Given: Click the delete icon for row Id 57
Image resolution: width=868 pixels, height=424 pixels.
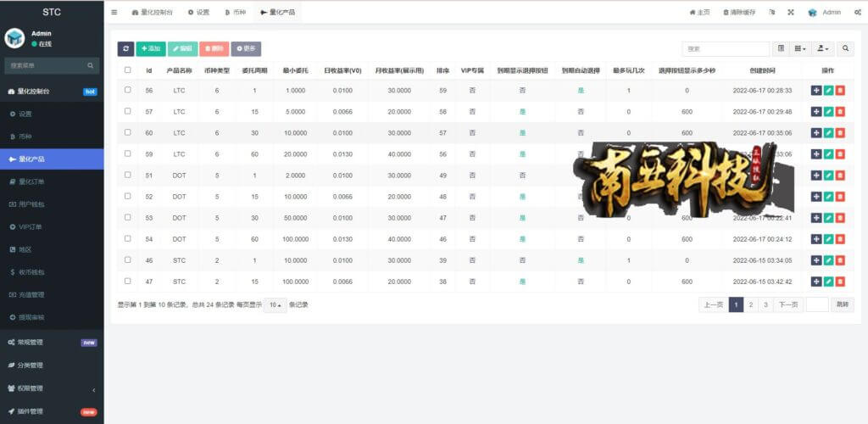Looking at the screenshot, I should 840,111.
